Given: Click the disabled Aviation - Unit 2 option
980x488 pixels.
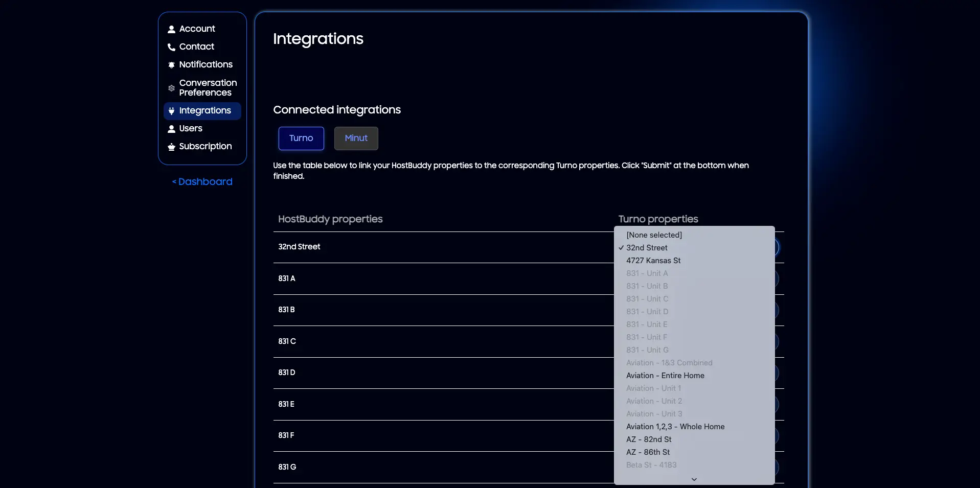Looking at the screenshot, I should (x=694, y=401).
